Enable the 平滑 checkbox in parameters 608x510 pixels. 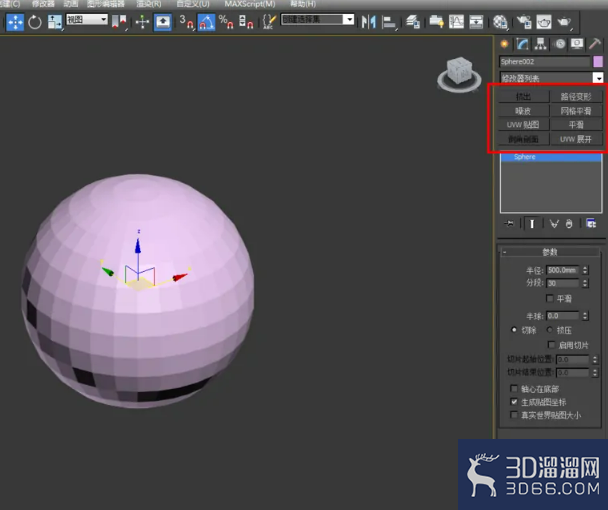pos(549,298)
